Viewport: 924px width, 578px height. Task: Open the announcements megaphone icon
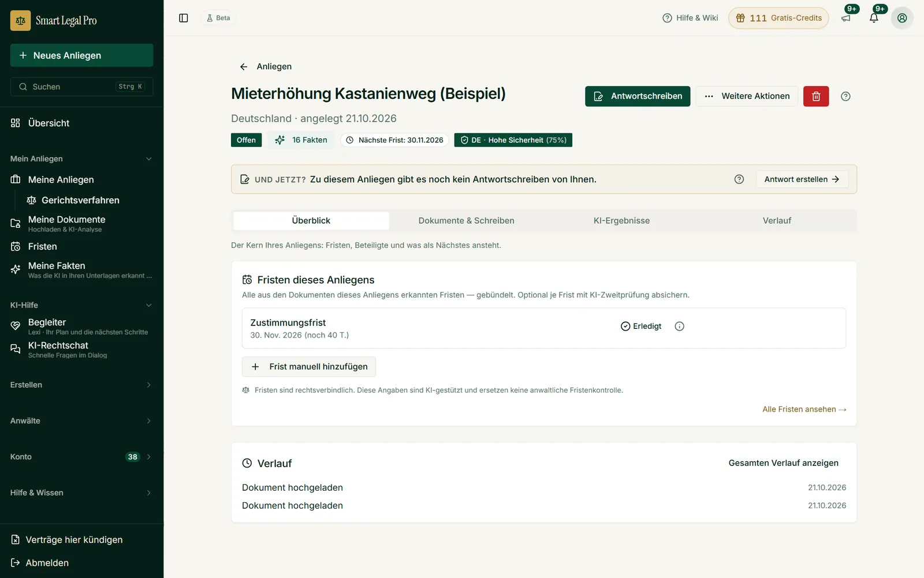tap(846, 18)
